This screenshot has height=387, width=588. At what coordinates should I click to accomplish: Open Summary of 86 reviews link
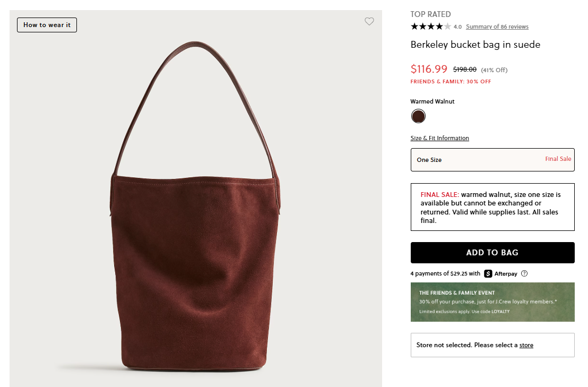click(x=497, y=27)
